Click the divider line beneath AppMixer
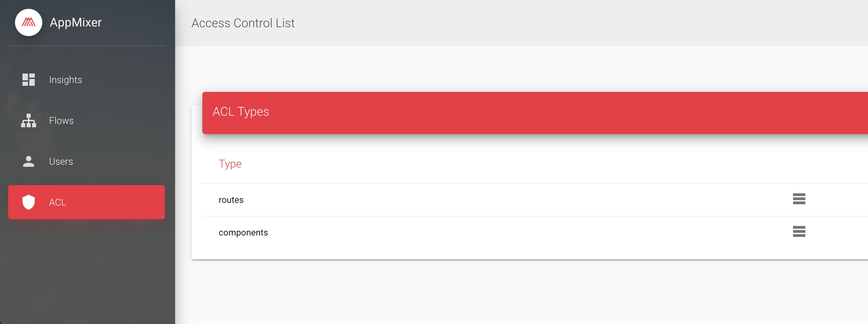Screen dimensions: 868x324 pyautogui.click(x=87, y=46)
